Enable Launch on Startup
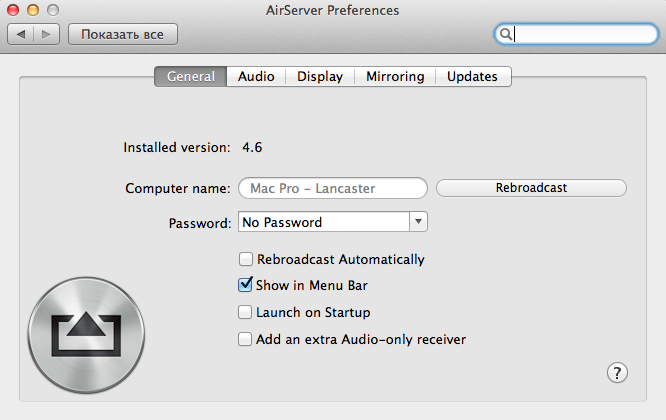666x420 pixels. tap(245, 312)
